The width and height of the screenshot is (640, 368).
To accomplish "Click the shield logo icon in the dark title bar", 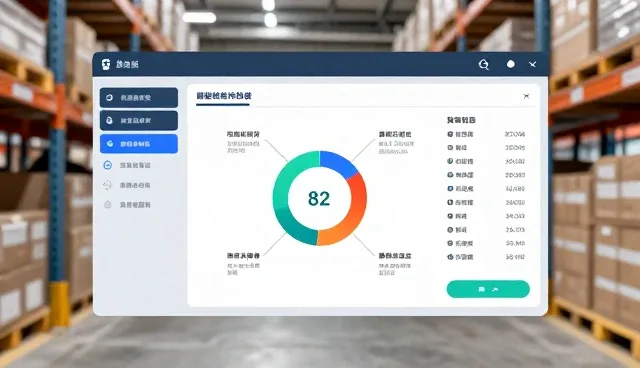I will click(106, 64).
